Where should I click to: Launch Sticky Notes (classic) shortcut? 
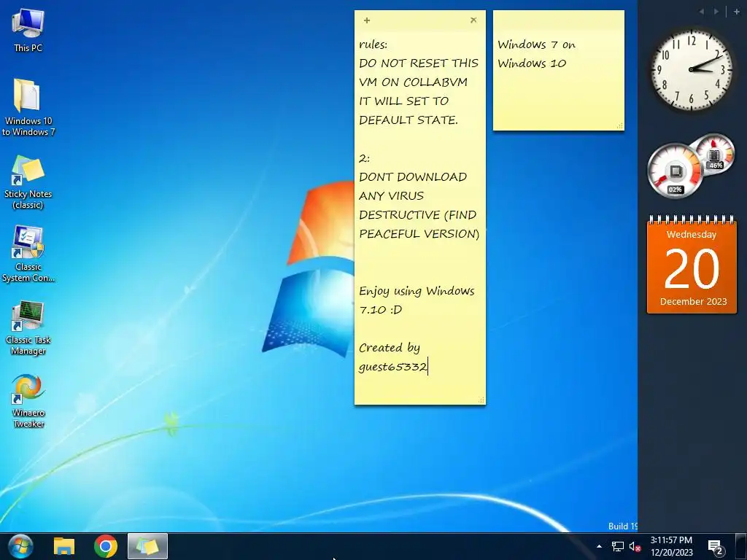pyautogui.click(x=28, y=182)
